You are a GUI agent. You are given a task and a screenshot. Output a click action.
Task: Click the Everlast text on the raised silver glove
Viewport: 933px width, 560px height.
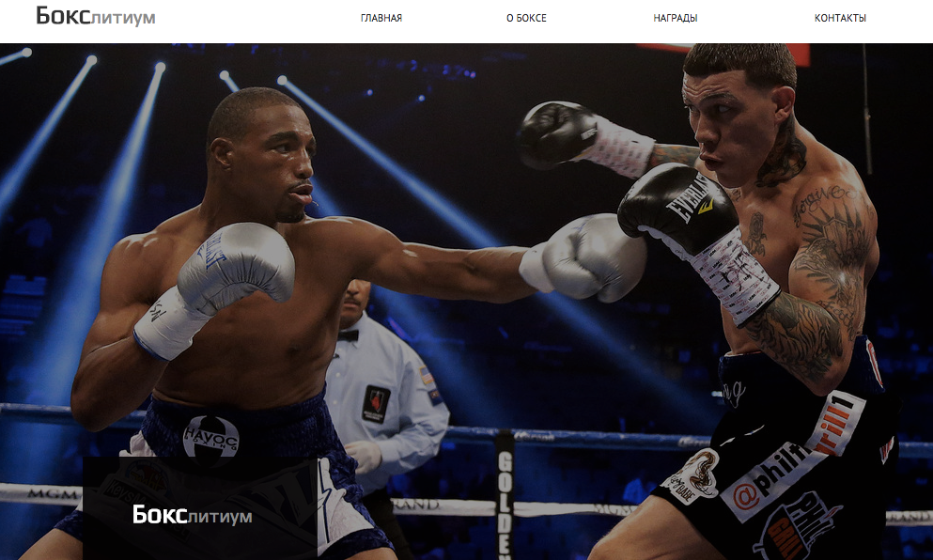211,250
